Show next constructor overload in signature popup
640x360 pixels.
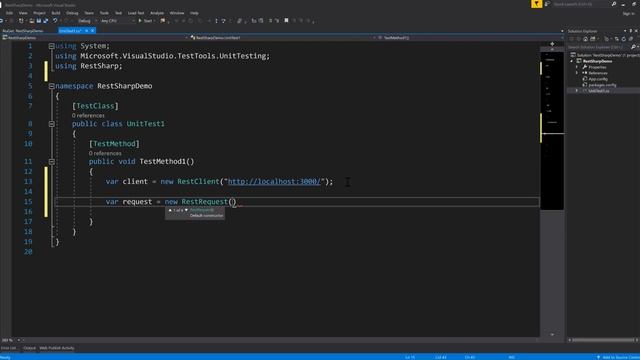pos(187,210)
